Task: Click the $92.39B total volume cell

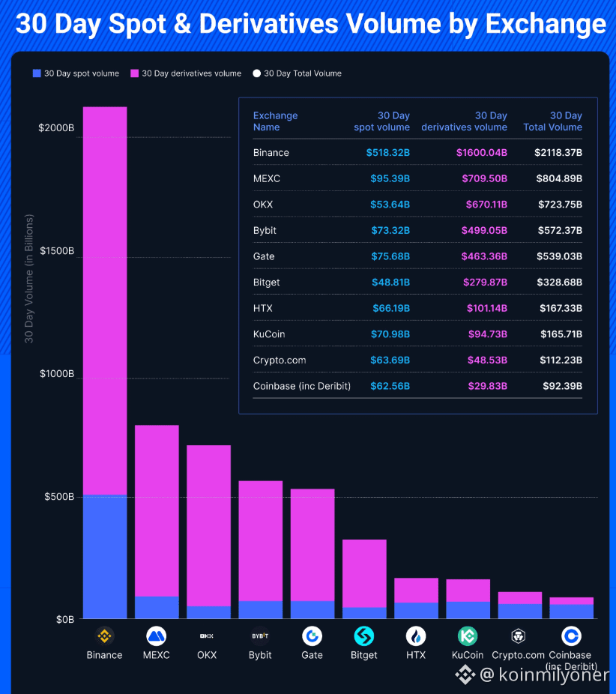Action: 563,386
